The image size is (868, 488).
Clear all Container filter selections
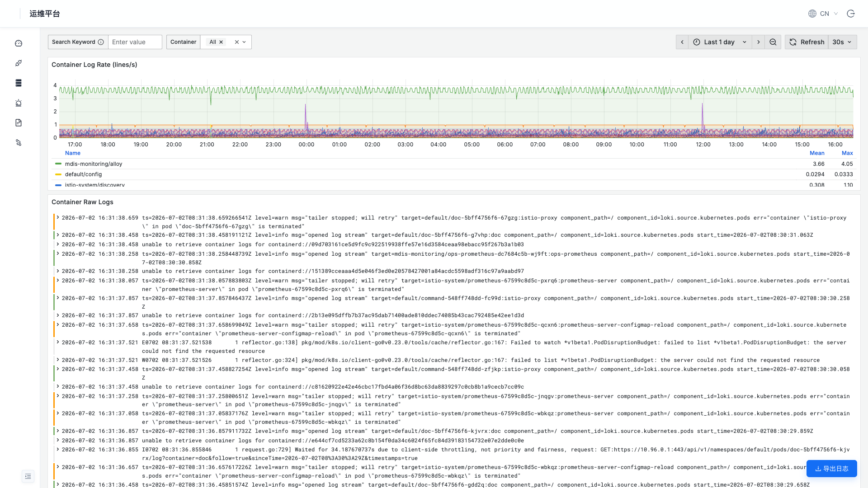pos(236,42)
